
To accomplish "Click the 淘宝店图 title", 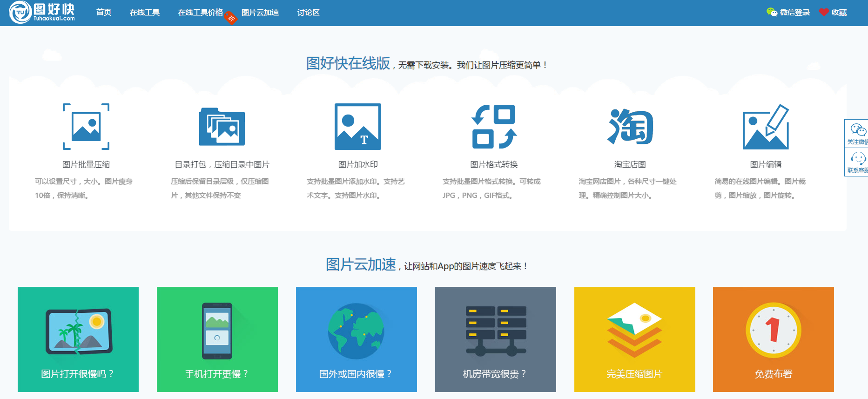I will pos(630,164).
